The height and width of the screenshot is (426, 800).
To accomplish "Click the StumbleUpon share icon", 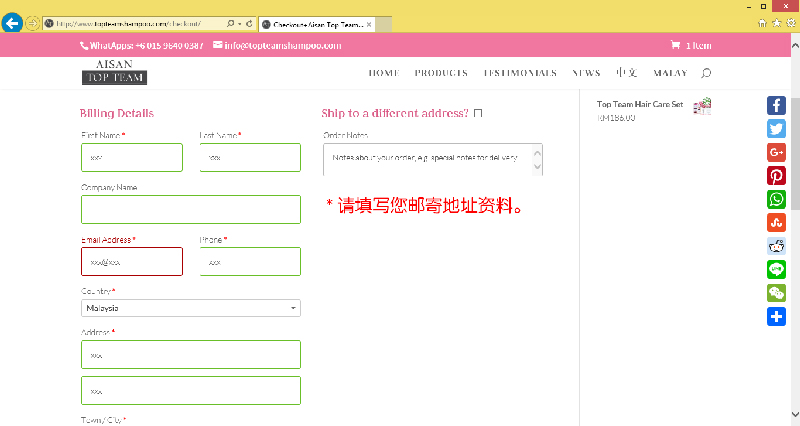I will click(776, 222).
